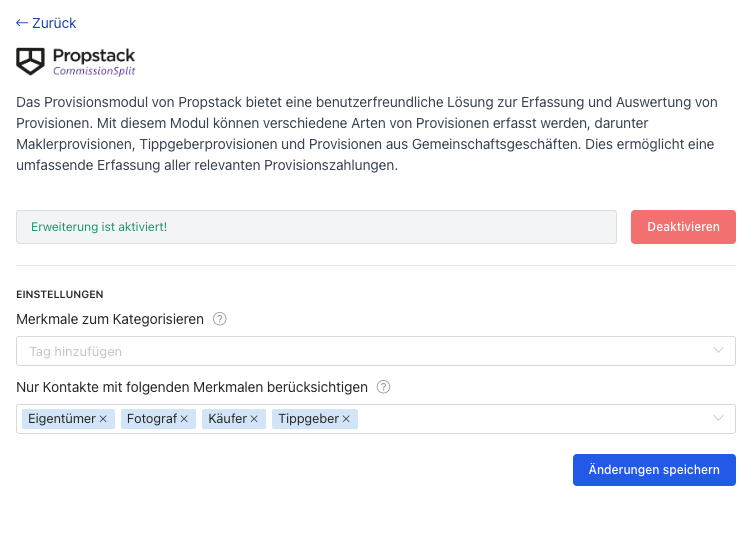This screenshot has width=753, height=544.
Task: Open help icon beside Nur Kontakte mit folgenden Merkmalen
Action: coord(383,387)
